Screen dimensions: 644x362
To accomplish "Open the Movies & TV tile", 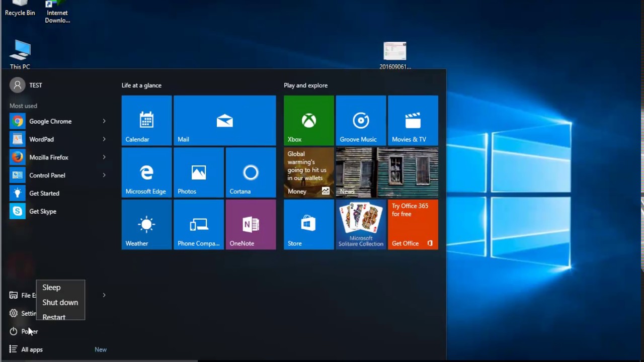I will [x=413, y=121].
